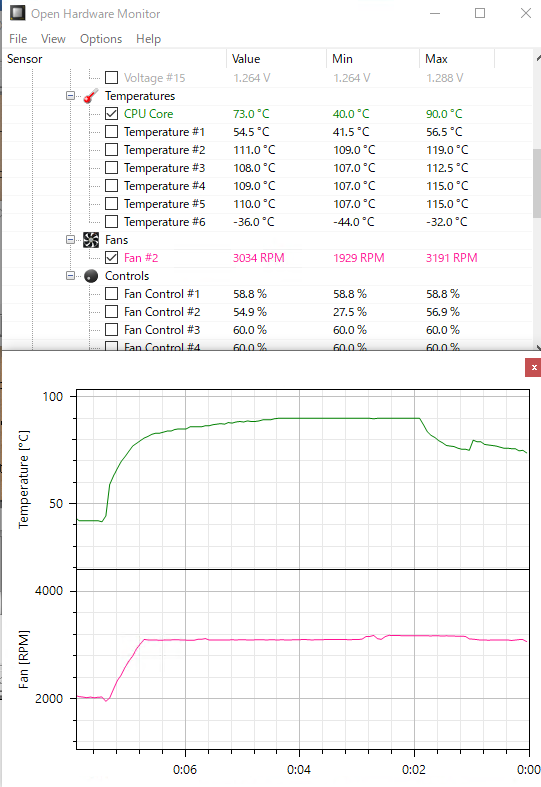Image resolution: width=541 pixels, height=787 pixels.
Task: Select the Fans group label
Action: (x=116, y=240)
